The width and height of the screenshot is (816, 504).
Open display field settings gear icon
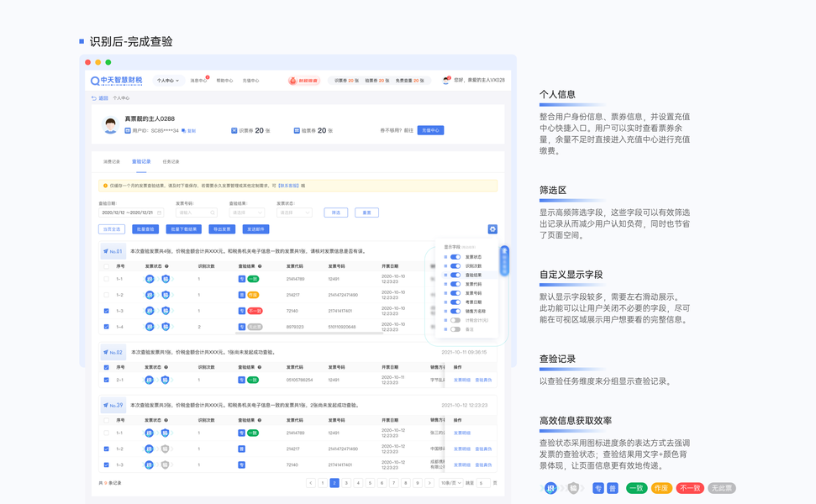point(492,229)
